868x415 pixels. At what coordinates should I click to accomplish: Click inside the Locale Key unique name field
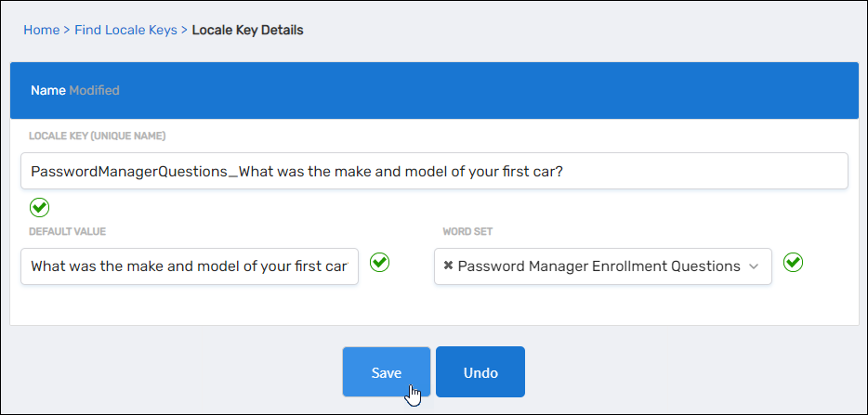pyautogui.click(x=433, y=171)
